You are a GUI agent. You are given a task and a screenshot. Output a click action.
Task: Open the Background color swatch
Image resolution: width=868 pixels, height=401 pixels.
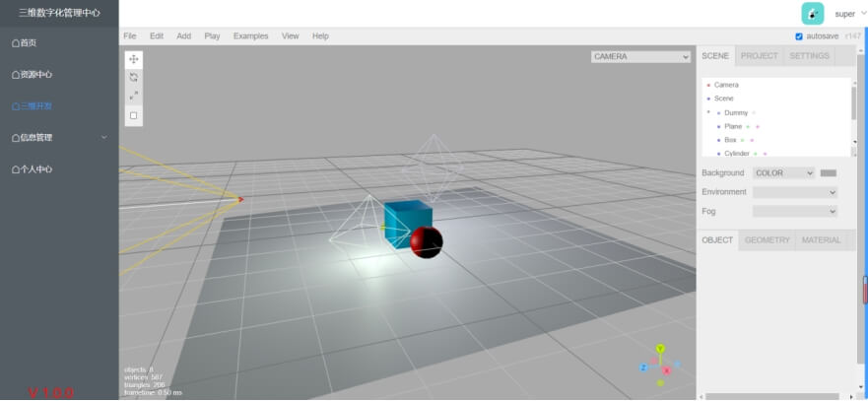tap(829, 173)
